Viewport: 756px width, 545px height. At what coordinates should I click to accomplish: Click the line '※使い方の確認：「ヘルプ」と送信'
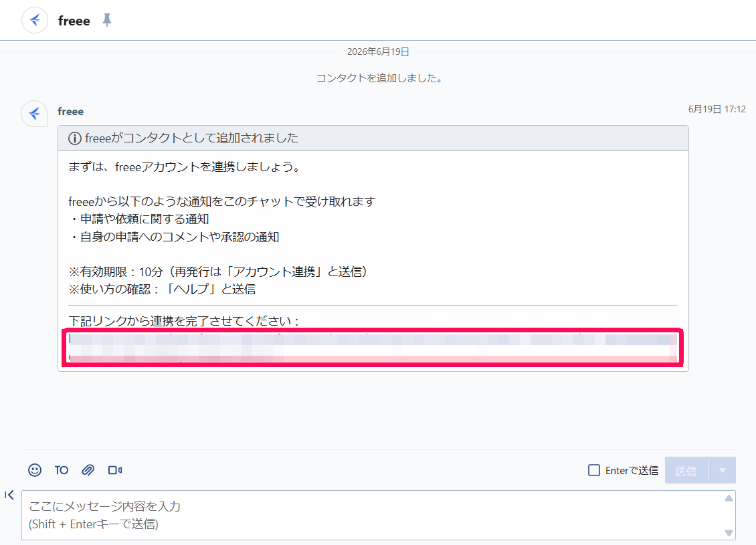pos(162,289)
